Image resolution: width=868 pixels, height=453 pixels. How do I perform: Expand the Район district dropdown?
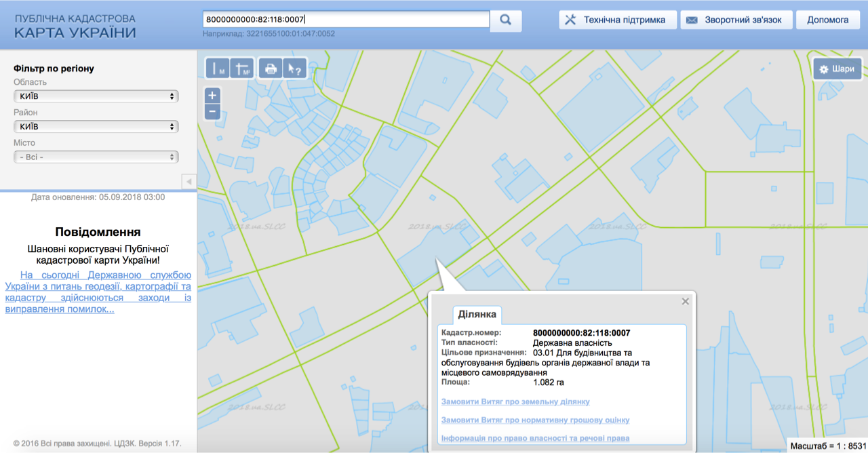coord(96,127)
